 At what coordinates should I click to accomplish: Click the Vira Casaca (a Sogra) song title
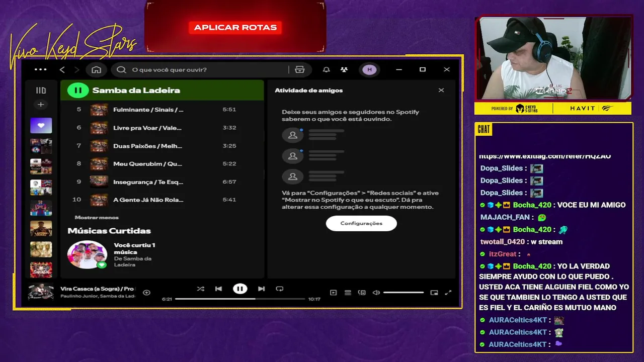tap(97, 289)
